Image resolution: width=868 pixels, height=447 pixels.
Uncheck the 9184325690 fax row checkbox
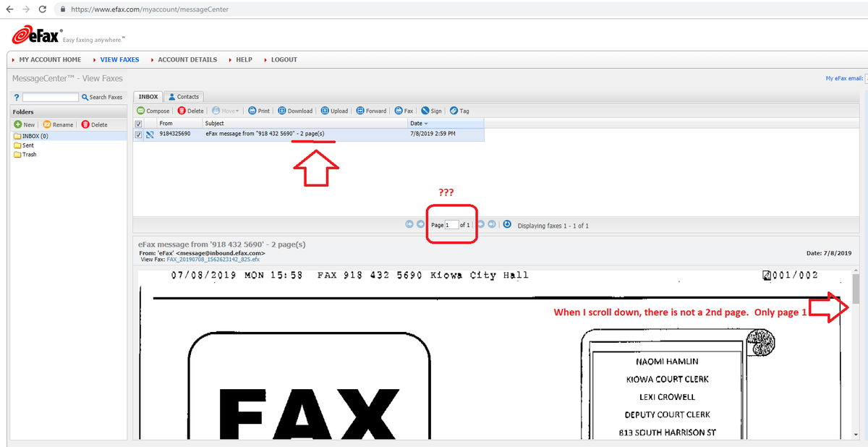pyautogui.click(x=139, y=134)
